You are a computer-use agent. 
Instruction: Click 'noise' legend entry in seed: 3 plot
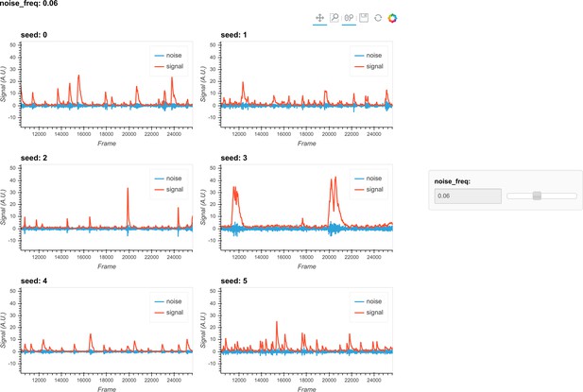coord(369,179)
